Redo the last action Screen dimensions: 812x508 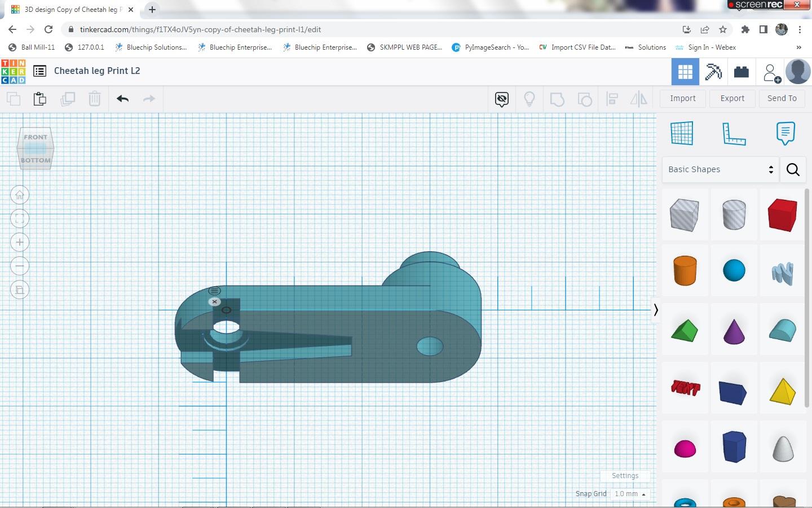click(x=149, y=99)
